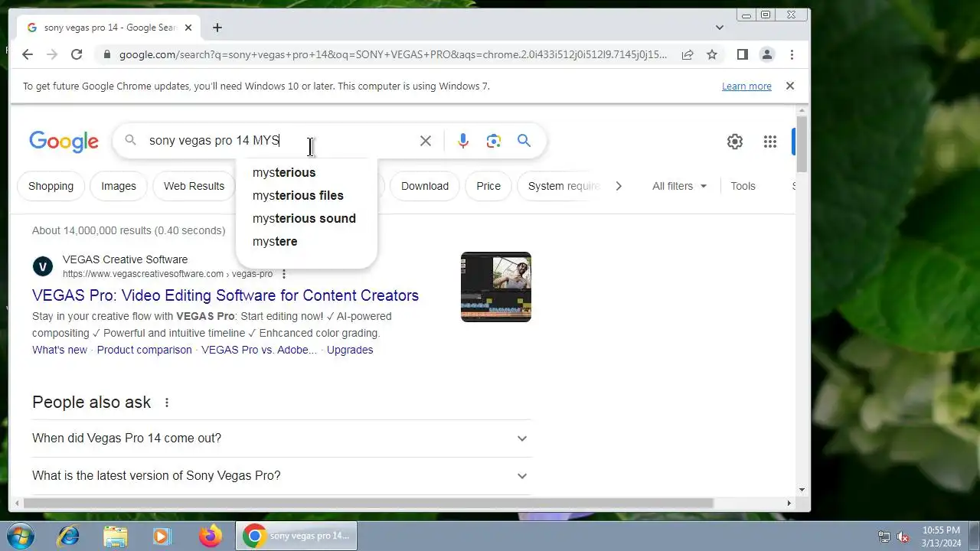Search by image with Lens icon
The height and width of the screenshot is (551, 980).
click(x=494, y=140)
